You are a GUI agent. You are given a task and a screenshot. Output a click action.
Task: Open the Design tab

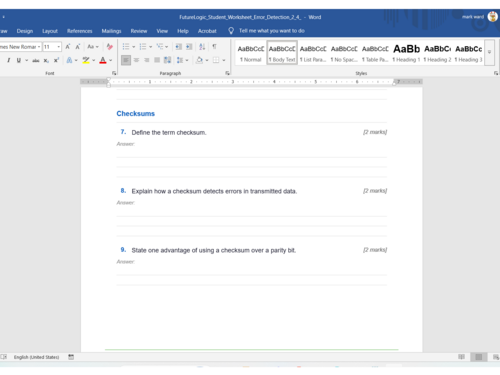25,31
